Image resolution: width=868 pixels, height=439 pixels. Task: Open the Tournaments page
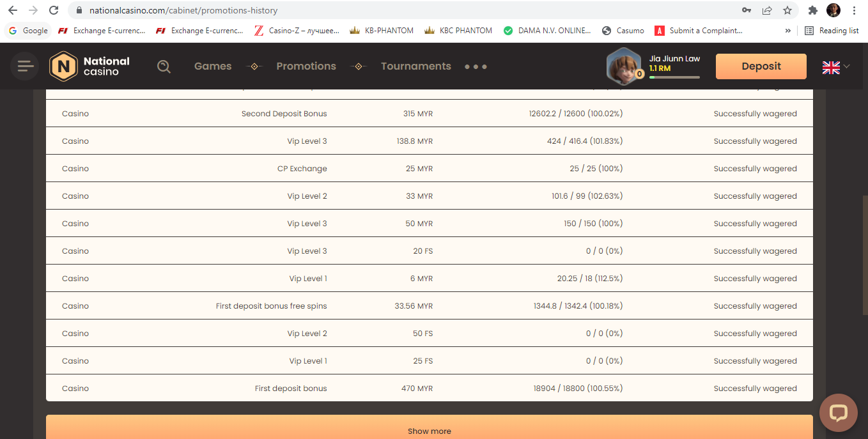click(416, 66)
